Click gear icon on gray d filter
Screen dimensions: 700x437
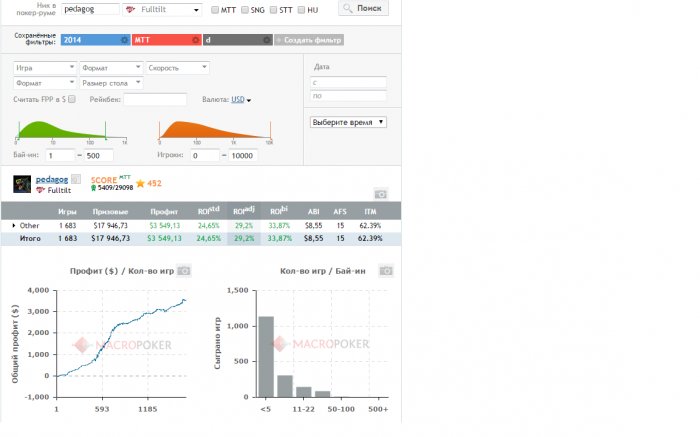[267, 40]
